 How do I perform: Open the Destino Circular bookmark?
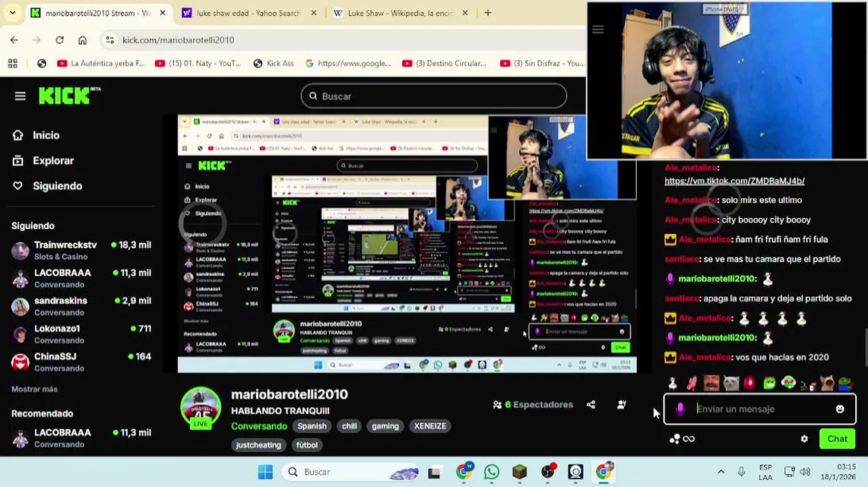click(444, 63)
